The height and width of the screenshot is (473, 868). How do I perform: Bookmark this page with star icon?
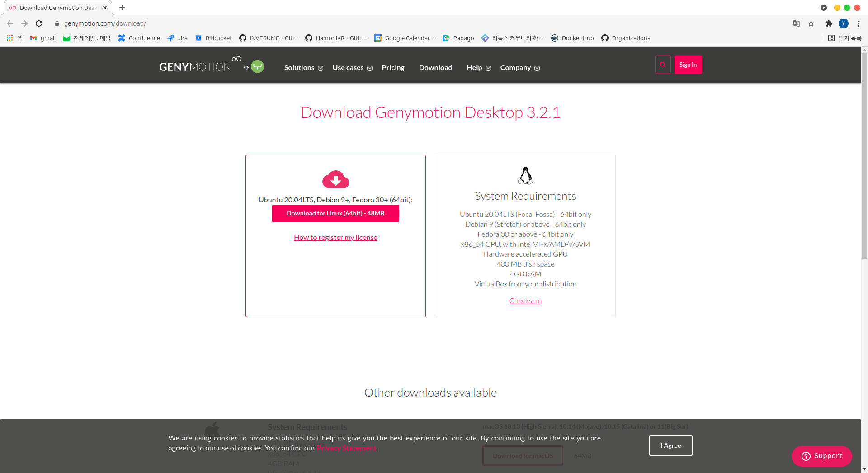click(811, 23)
